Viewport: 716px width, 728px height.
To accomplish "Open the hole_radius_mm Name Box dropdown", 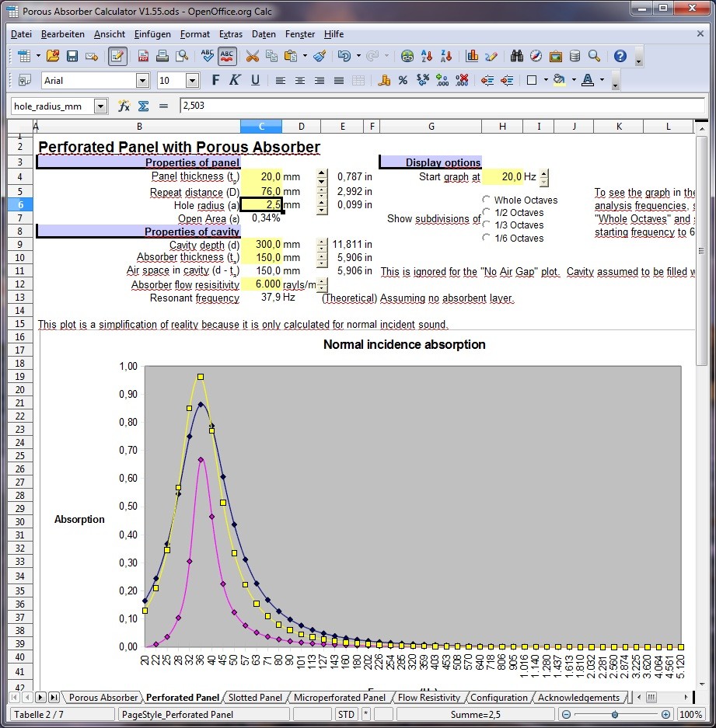I will pyautogui.click(x=100, y=106).
